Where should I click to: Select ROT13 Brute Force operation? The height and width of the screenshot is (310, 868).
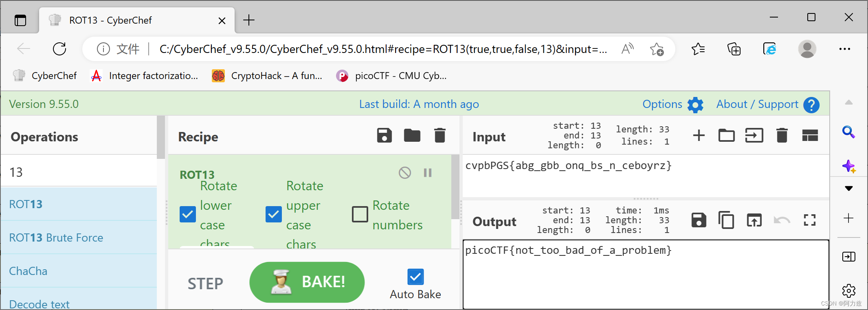[79, 237]
